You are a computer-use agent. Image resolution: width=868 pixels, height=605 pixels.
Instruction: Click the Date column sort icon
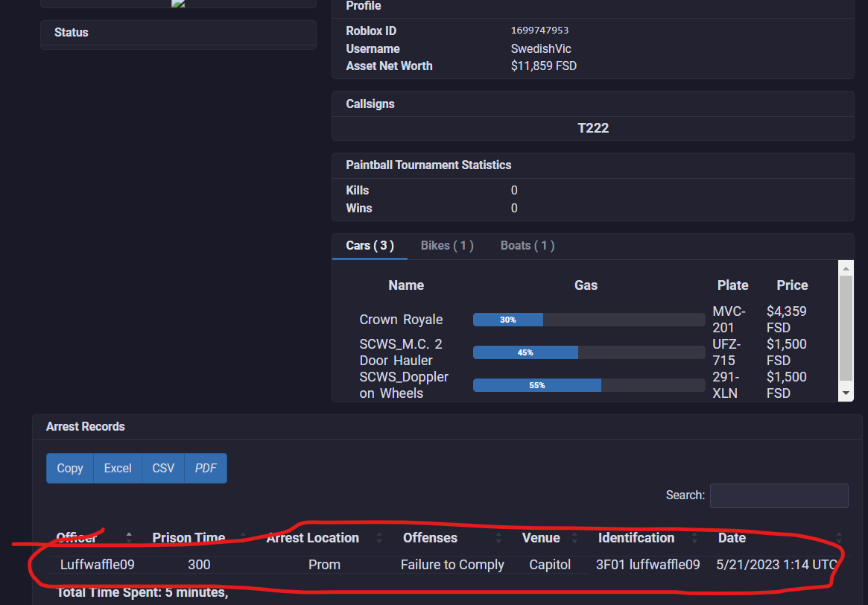839,537
